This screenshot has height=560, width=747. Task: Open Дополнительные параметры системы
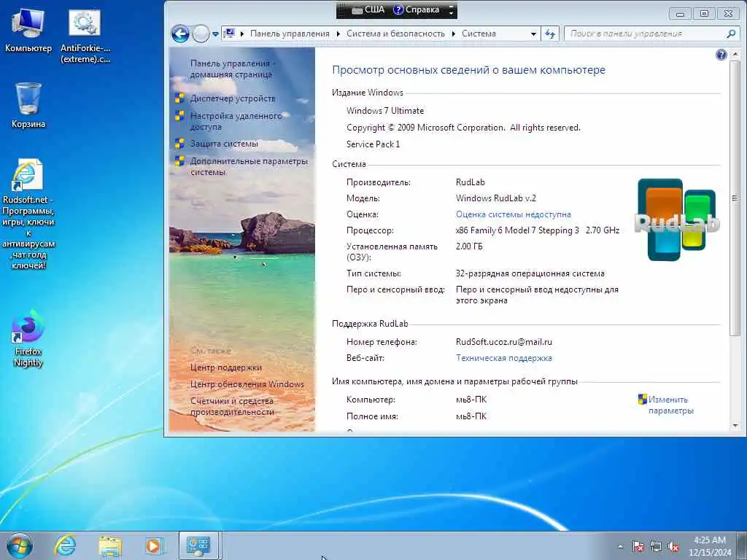249,167
